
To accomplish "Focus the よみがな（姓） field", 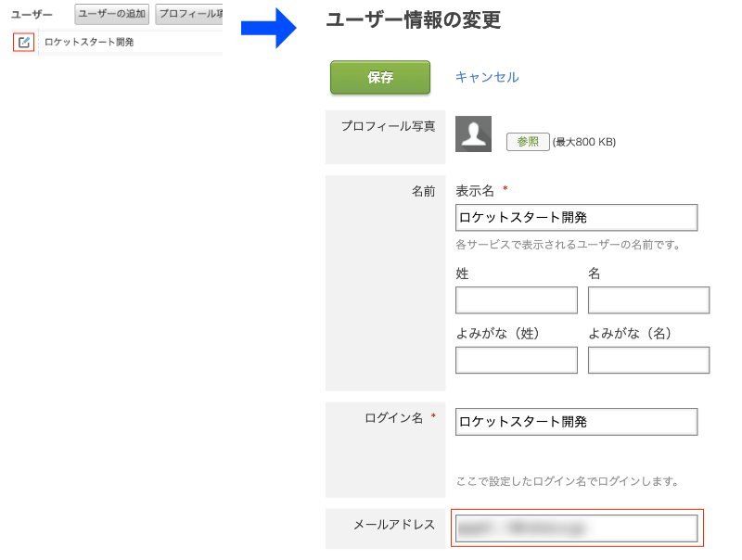I will (516, 361).
